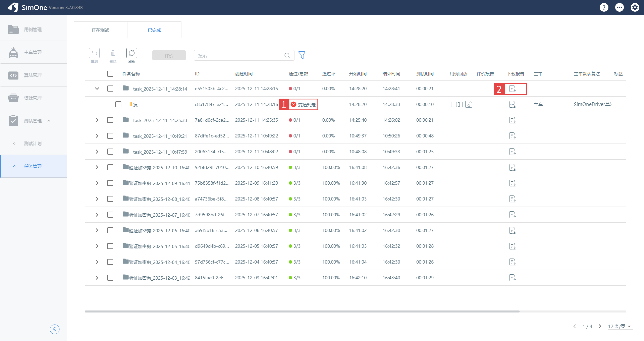The image size is (644, 341).
Task: Toggle the select-all checkbox in table header
Action: click(110, 74)
